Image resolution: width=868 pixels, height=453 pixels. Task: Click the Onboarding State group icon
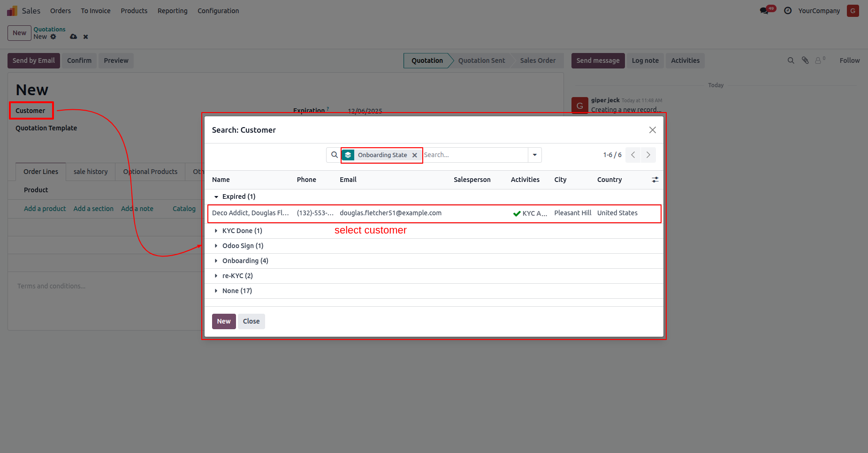[x=348, y=155]
